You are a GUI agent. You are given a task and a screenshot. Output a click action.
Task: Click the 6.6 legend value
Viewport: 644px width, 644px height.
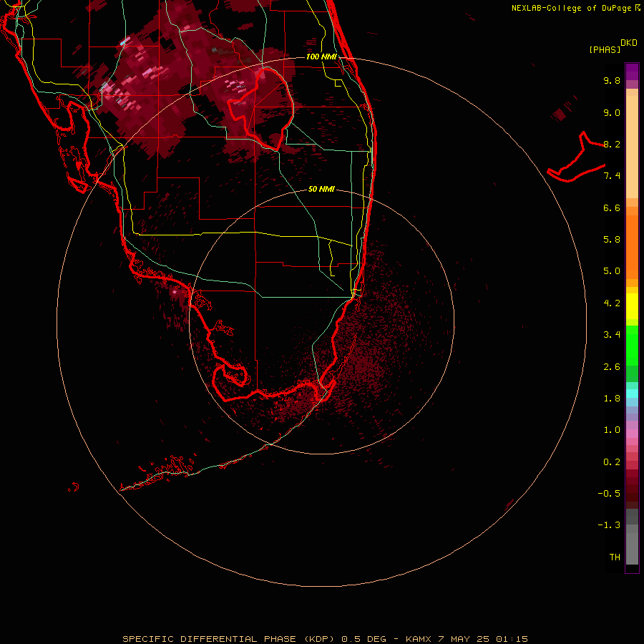click(612, 208)
